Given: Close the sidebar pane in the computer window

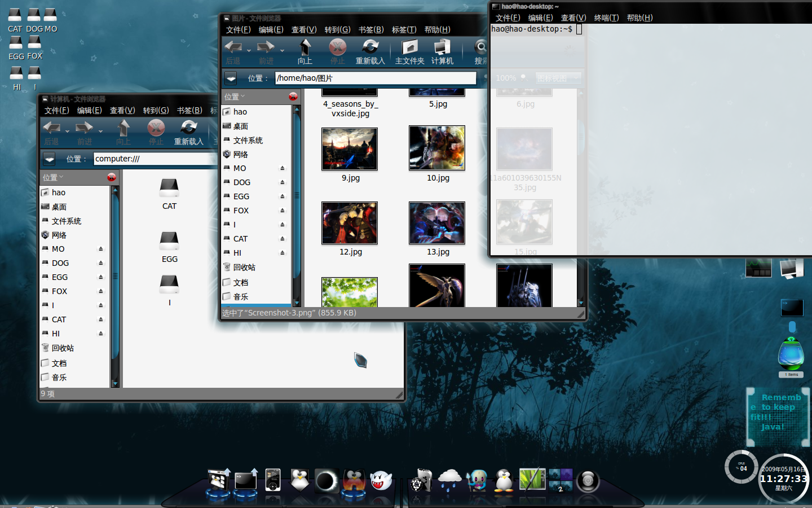Looking at the screenshot, I should [x=112, y=177].
